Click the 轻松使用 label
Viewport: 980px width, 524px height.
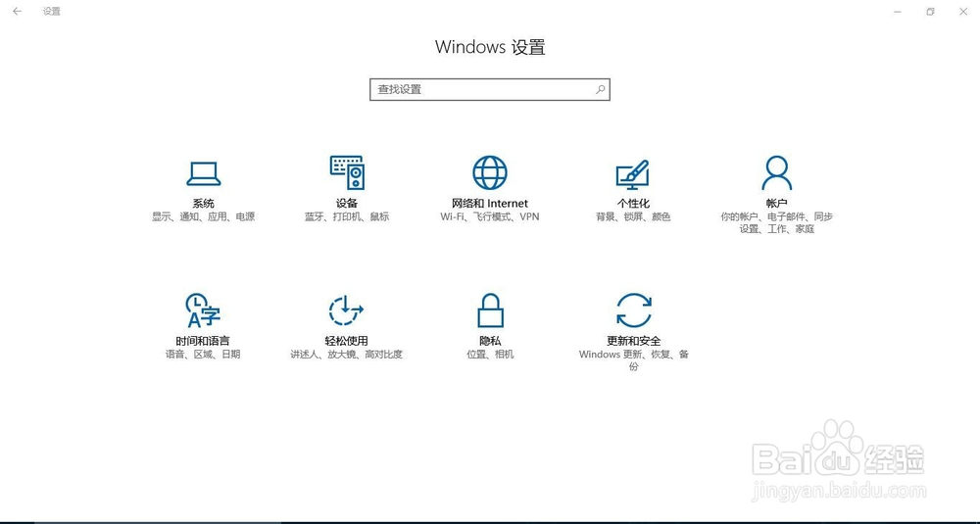tap(346, 341)
